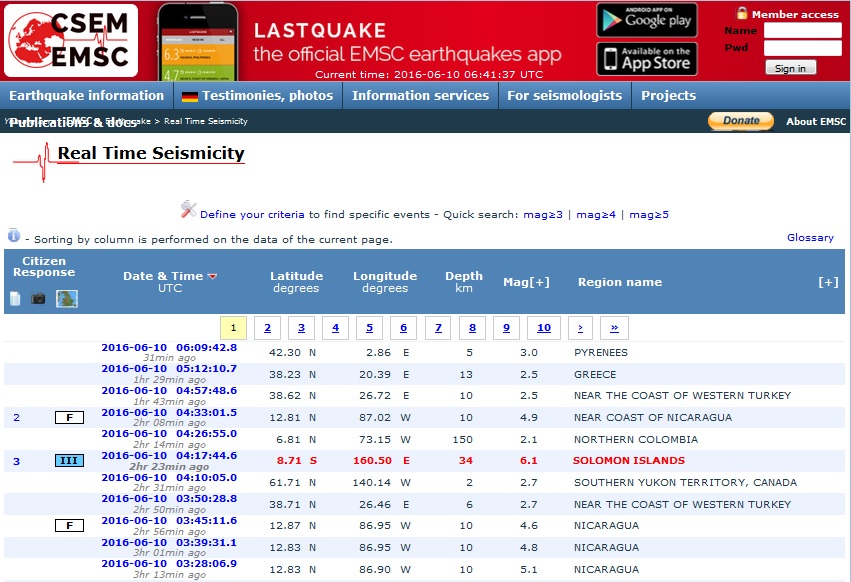Image resolution: width=851 pixels, height=582 pixels.
Task: Open Earthquake information menu
Action: 86,96
